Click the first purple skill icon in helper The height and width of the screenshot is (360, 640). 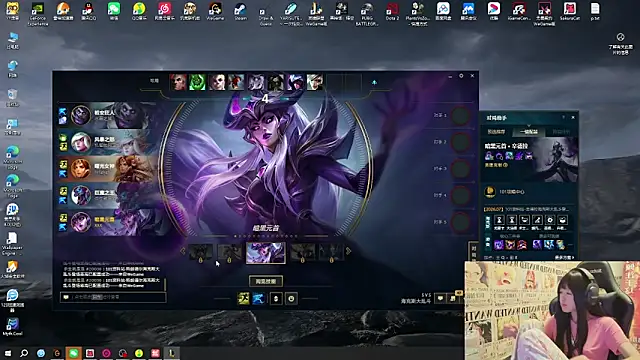point(499,245)
